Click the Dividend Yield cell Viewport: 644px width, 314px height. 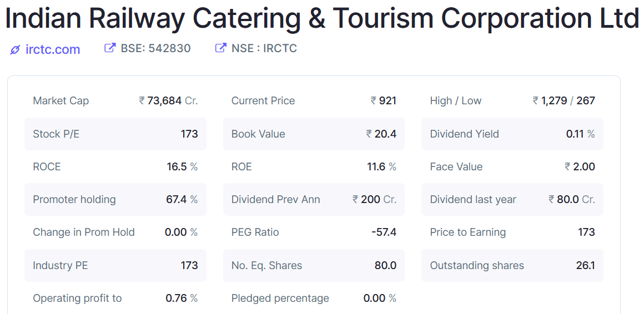pyautogui.click(x=512, y=134)
